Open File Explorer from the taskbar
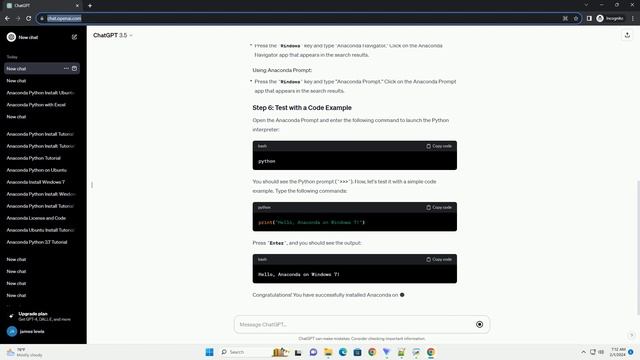Image resolution: width=640 pixels, height=360 pixels. click(328, 352)
